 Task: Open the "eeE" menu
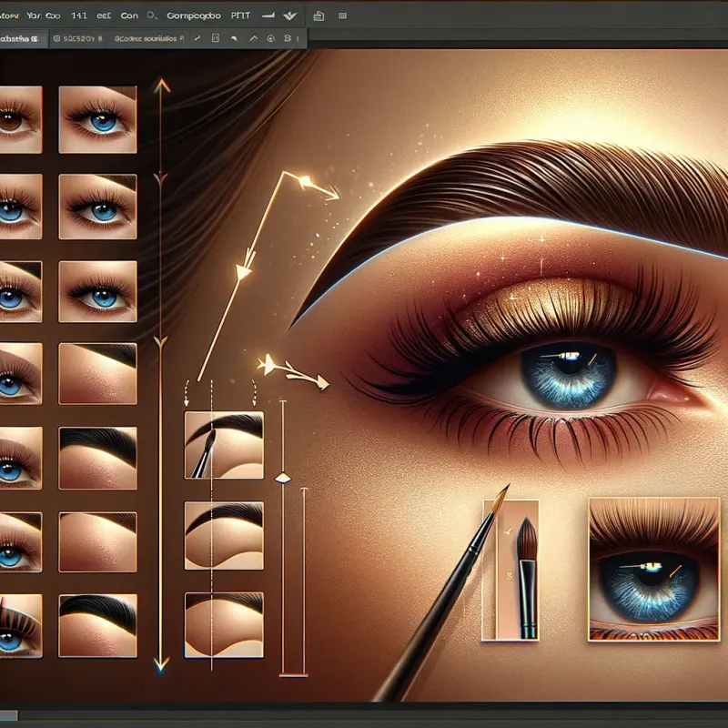tap(104, 15)
